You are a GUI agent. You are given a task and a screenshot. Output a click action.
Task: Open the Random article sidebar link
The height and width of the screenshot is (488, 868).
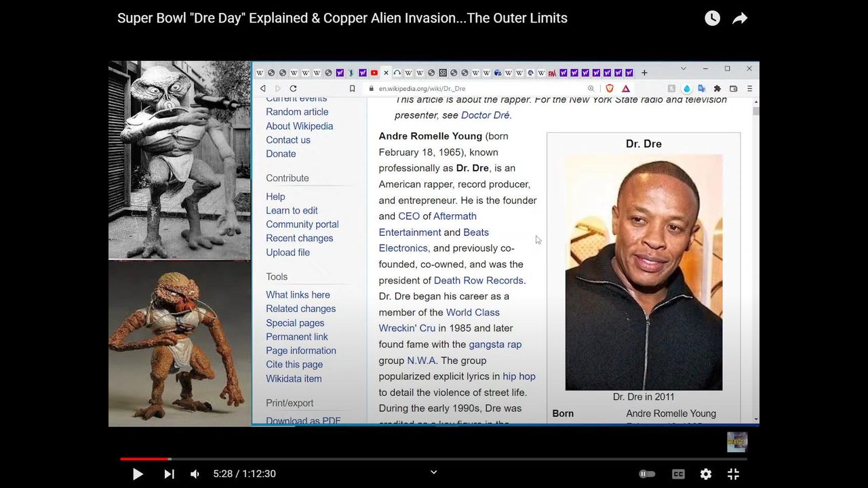(x=297, y=112)
